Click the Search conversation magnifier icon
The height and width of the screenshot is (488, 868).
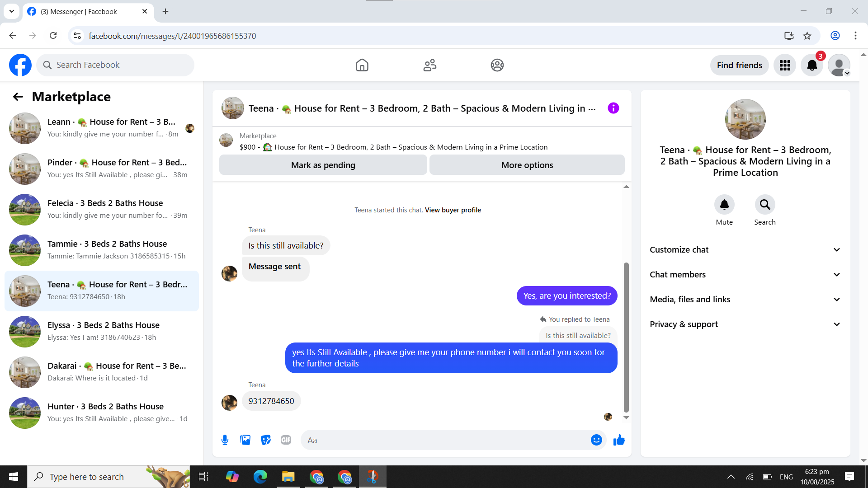coord(764,205)
